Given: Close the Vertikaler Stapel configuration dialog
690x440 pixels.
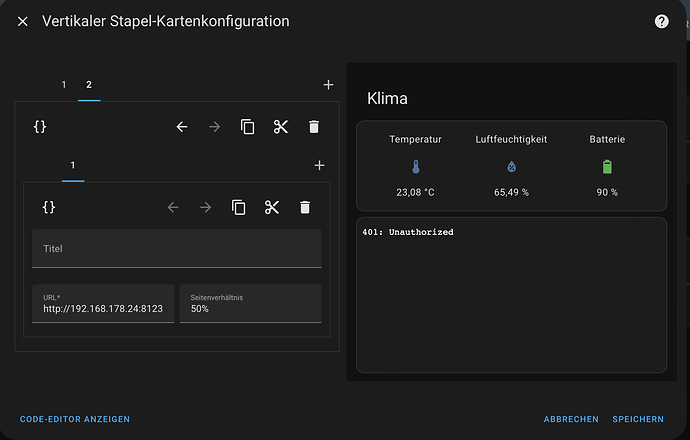Looking at the screenshot, I should [x=22, y=21].
